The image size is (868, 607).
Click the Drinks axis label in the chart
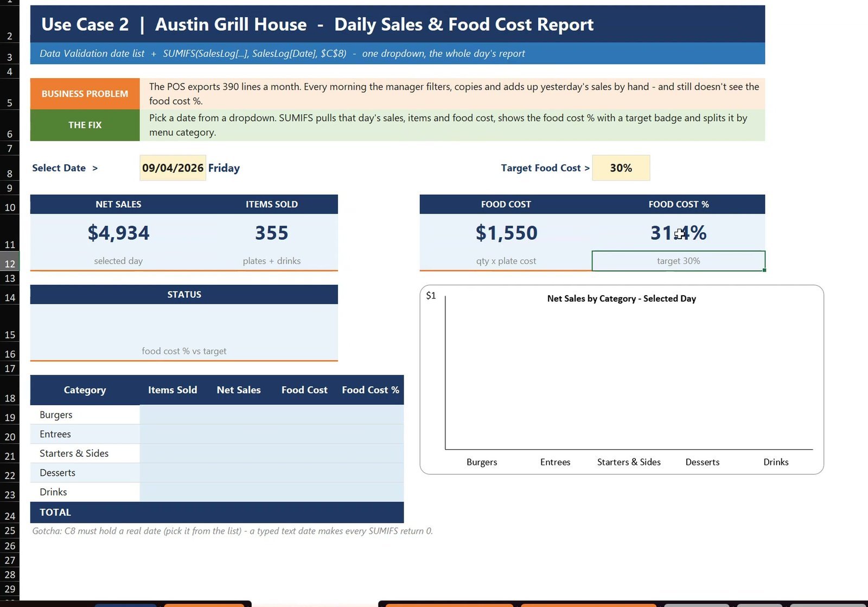(776, 462)
